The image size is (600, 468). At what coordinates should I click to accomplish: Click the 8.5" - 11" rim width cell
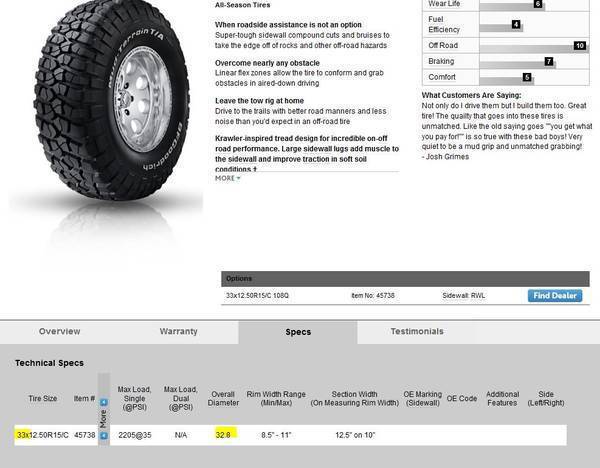point(276,435)
